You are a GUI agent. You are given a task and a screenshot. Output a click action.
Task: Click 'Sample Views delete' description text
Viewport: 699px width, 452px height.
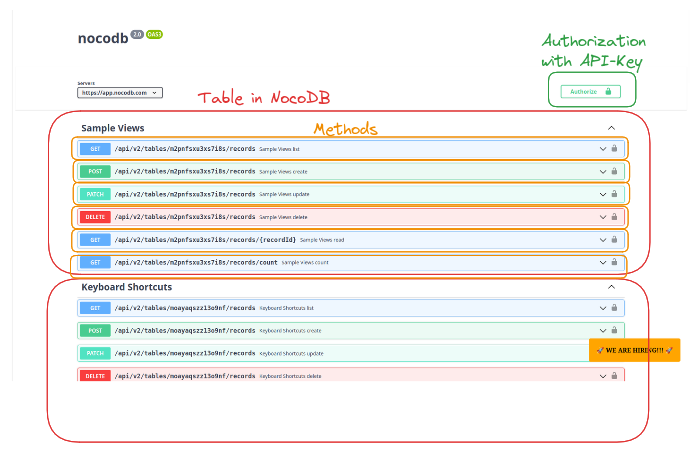284,218
